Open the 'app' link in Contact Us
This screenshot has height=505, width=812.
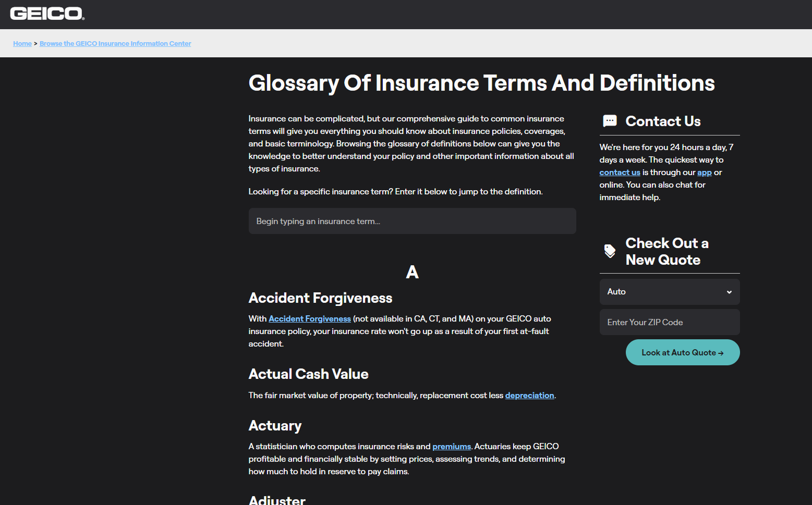(704, 173)
